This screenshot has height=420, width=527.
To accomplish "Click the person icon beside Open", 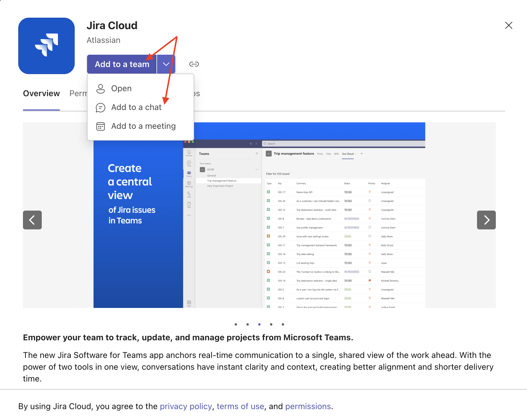I will [100, 88].
